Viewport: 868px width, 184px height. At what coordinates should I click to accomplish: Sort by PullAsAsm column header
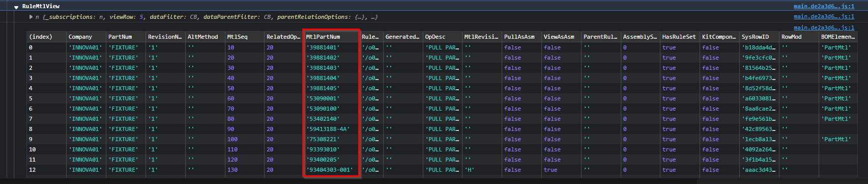[522, 37]
